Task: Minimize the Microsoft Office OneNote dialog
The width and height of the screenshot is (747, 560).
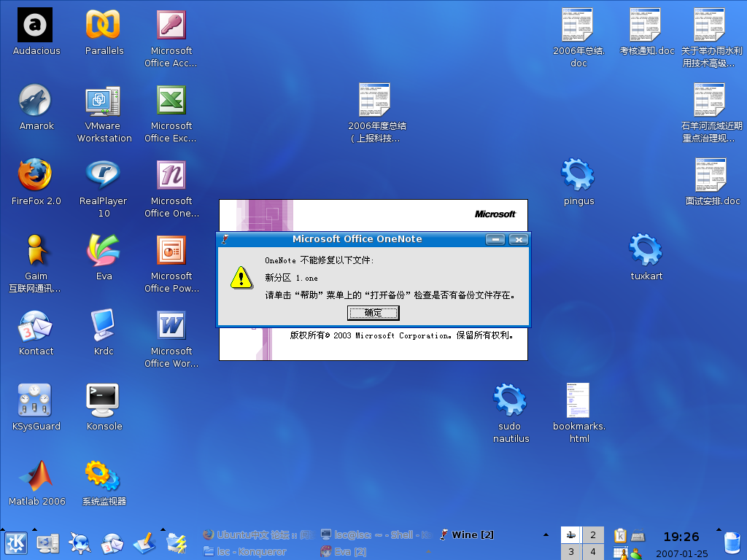Action: 495,239
